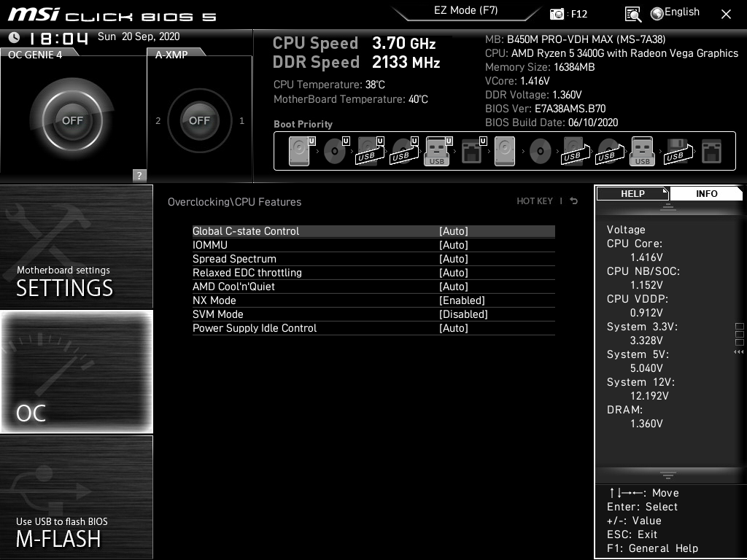Click the lower handle bars of info panel
The image size is (747, 560).
(x=668, y=475)
